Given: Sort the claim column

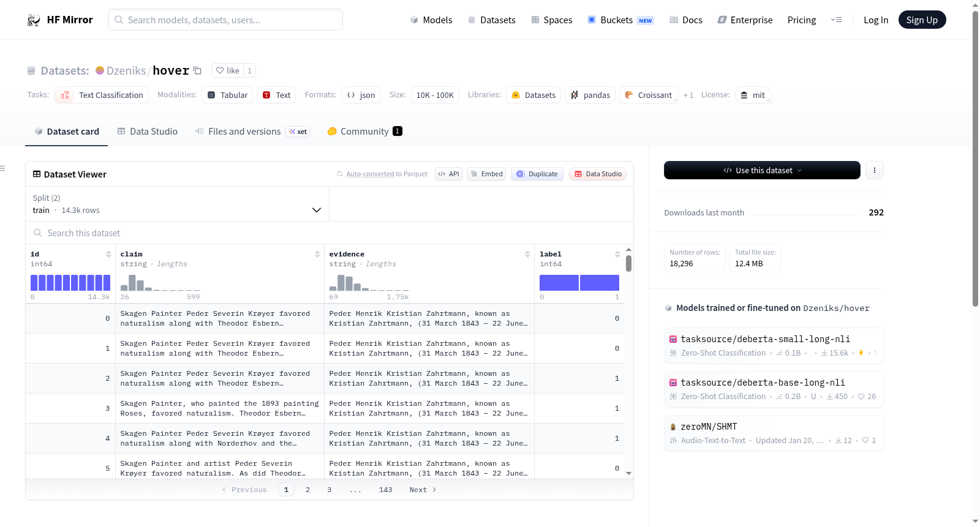Looking at the screenshot, I should (x=317, y=254).
